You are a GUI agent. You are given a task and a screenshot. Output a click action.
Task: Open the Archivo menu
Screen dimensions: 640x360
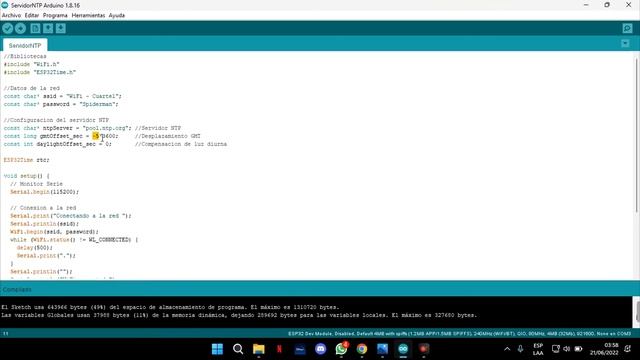click(11, 15)
